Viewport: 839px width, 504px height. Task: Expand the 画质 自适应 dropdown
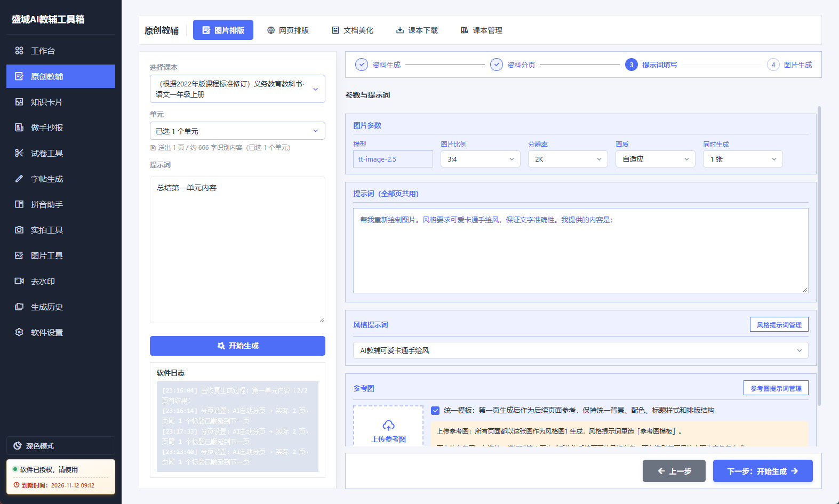coord(656,159)
